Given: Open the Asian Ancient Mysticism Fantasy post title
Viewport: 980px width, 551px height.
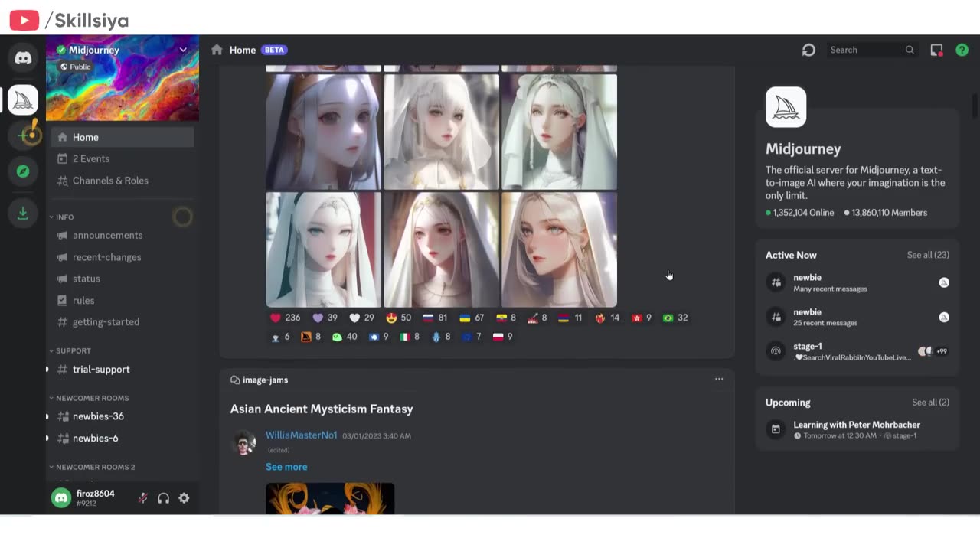Looking at the screenshot, I should point(322,409).
